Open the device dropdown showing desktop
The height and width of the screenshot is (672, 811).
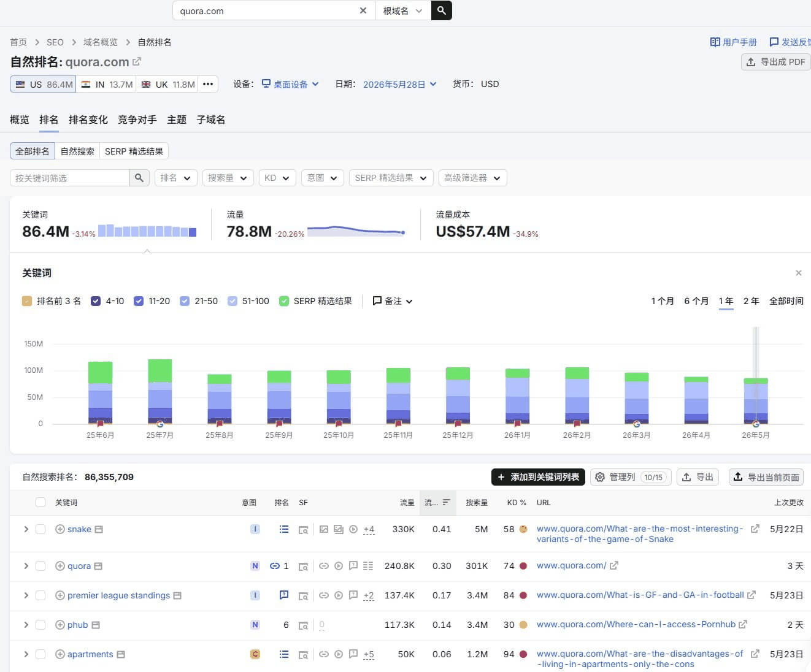[290, 84]
